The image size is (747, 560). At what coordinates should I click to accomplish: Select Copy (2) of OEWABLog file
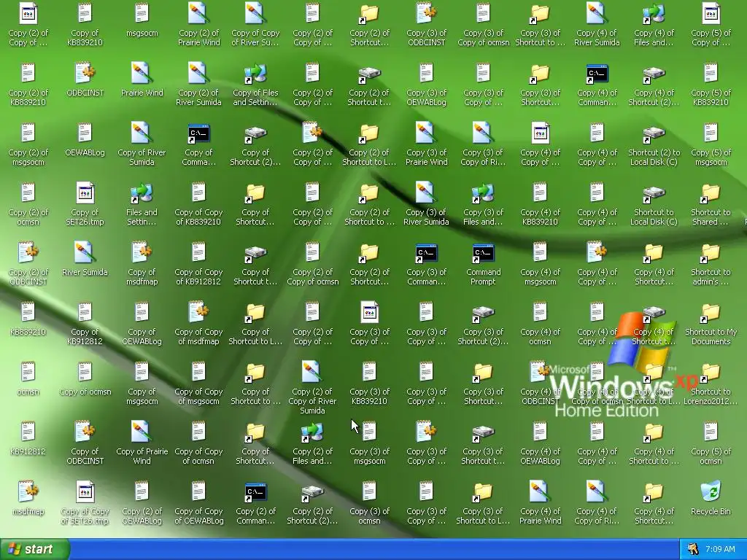pos(142,492)
